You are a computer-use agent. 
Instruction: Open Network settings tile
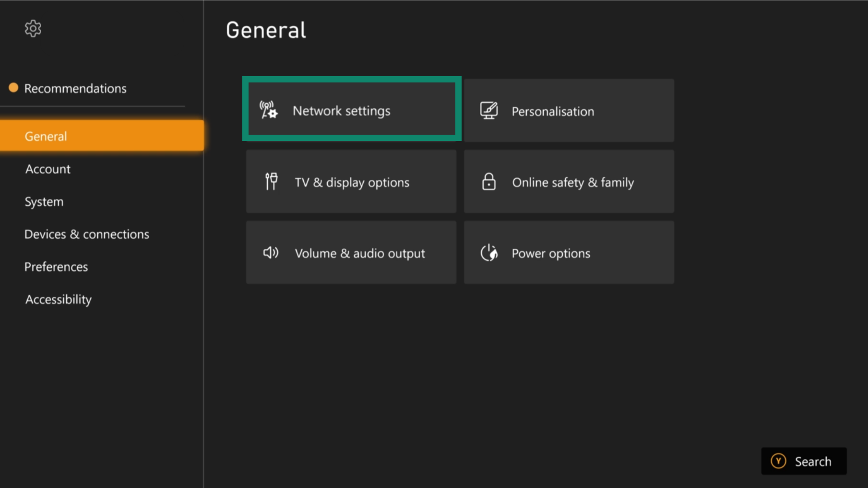(x=352, y=110)
